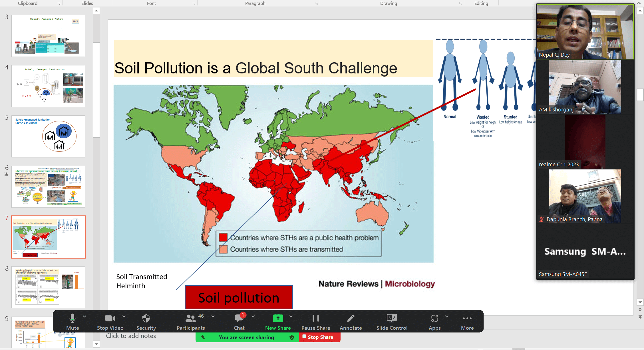Click the red Stop Share button
The image size is (644, 350).
tap(320, 337)
